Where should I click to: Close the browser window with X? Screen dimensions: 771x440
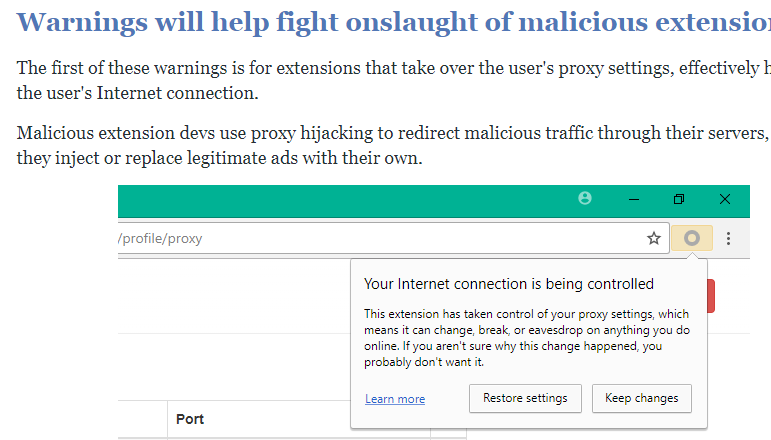725,199
